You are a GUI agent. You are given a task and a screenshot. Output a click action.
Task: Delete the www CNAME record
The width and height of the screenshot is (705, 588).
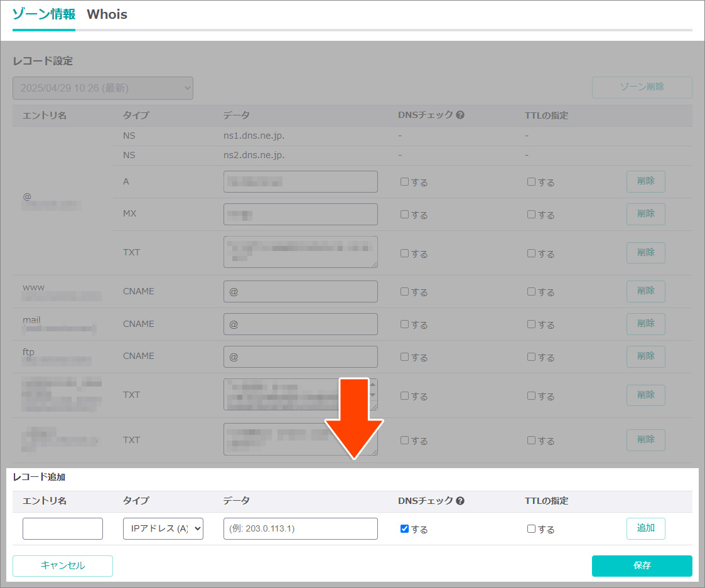[x=645, y=291]
